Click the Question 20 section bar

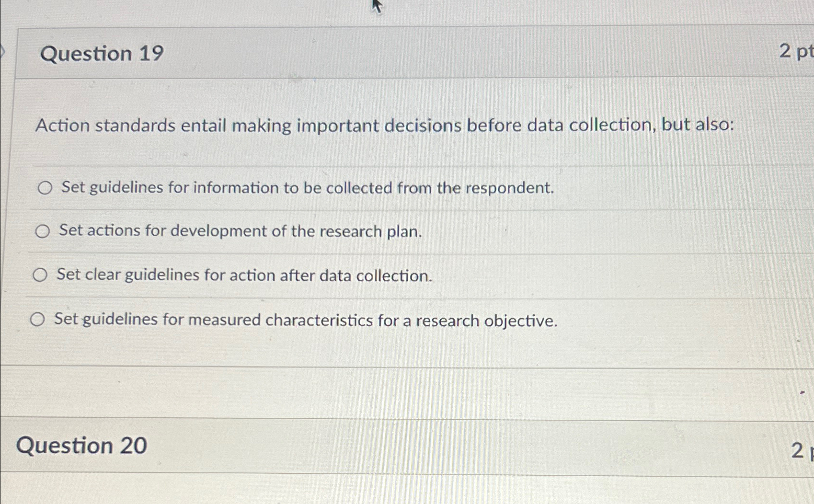(383, 446)
